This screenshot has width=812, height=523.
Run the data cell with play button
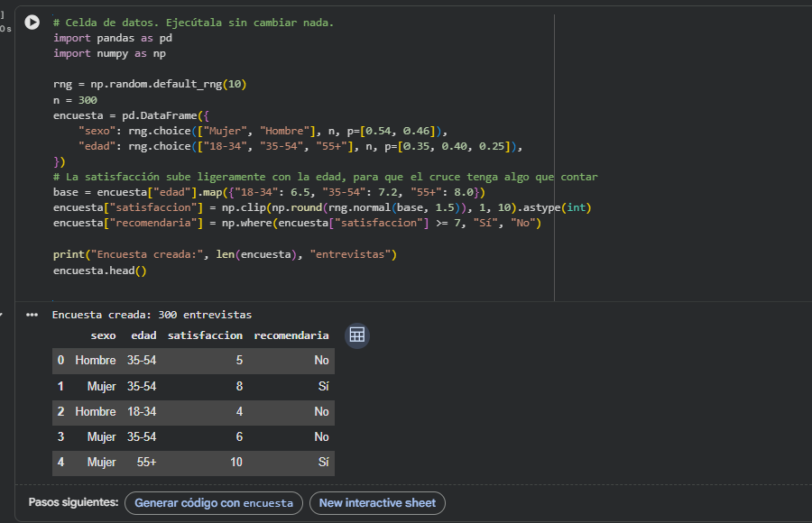(x=32, y=23)
